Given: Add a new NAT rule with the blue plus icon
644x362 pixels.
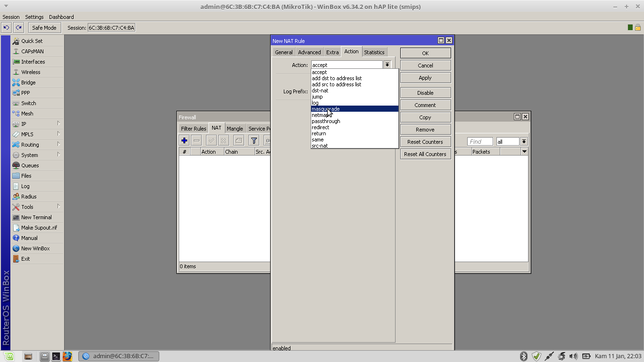Looking at the screenshot, I should (184, 140).
